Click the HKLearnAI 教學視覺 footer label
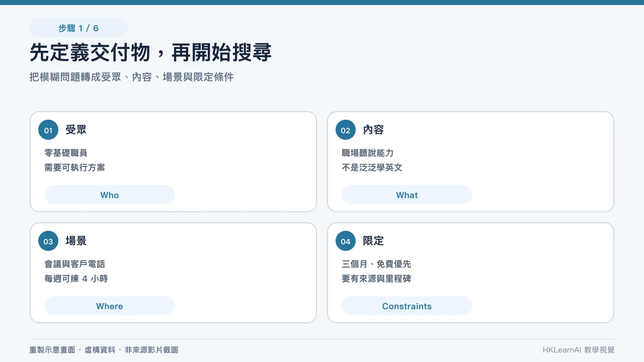 coord(579,350)
